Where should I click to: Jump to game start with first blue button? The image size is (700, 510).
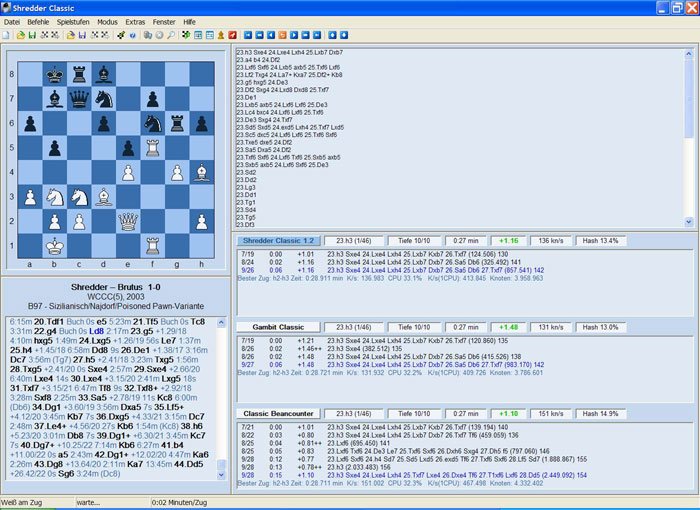tap(248, 35)
